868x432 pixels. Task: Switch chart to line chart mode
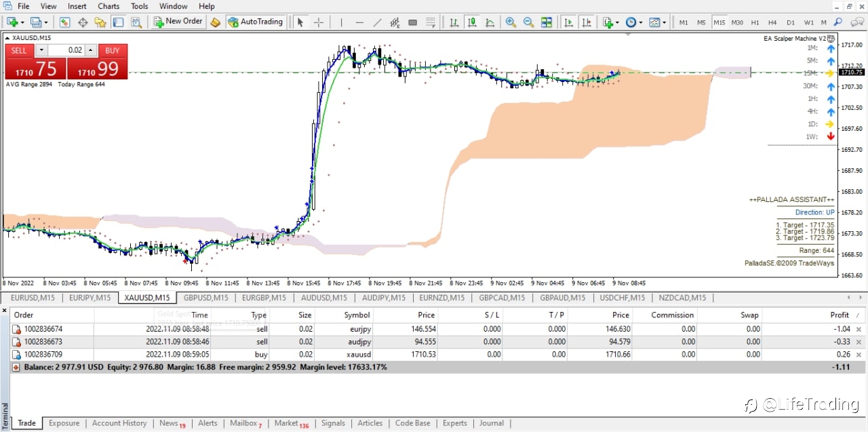click(x=490, y=22)
